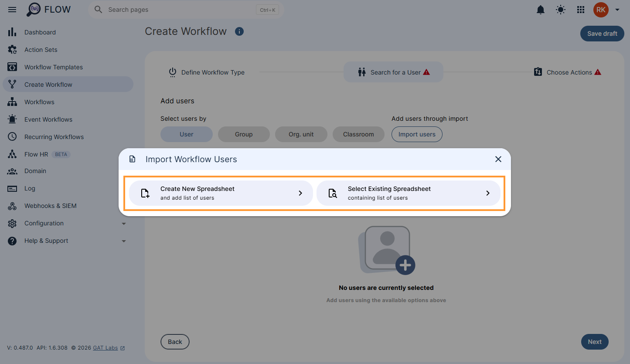Go to Define Workflow Type step
630x364 pixels.
click(207, 72)
